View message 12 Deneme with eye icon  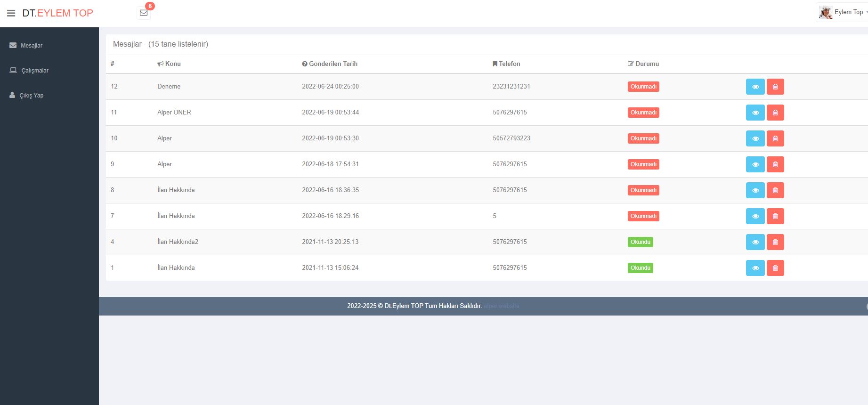pyautogui.click(x=755, y=87)
